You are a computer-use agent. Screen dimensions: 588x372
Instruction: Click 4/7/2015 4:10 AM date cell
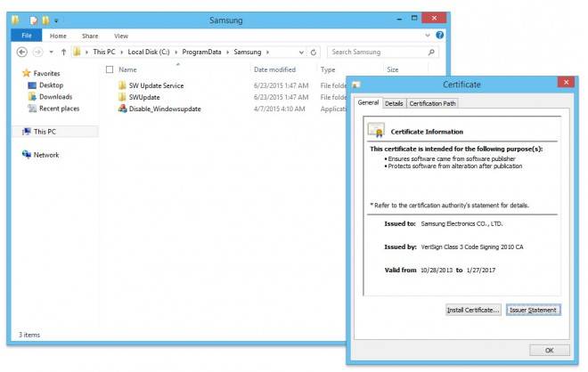coord(280,109)
